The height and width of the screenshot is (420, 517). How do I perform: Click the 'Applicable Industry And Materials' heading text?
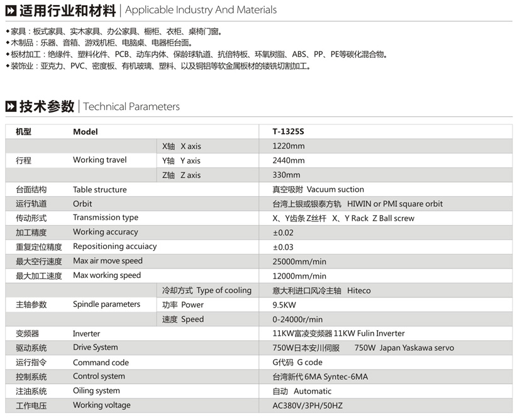click(x=201, y=10)
